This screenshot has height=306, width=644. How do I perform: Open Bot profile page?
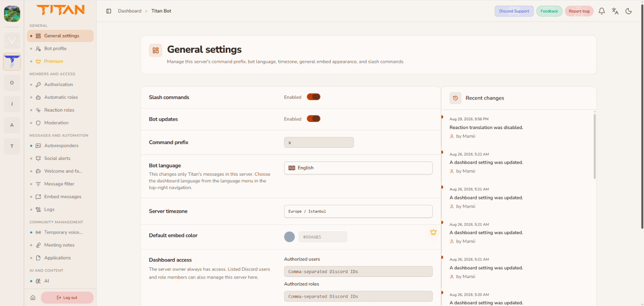click(x=60, y=49)
